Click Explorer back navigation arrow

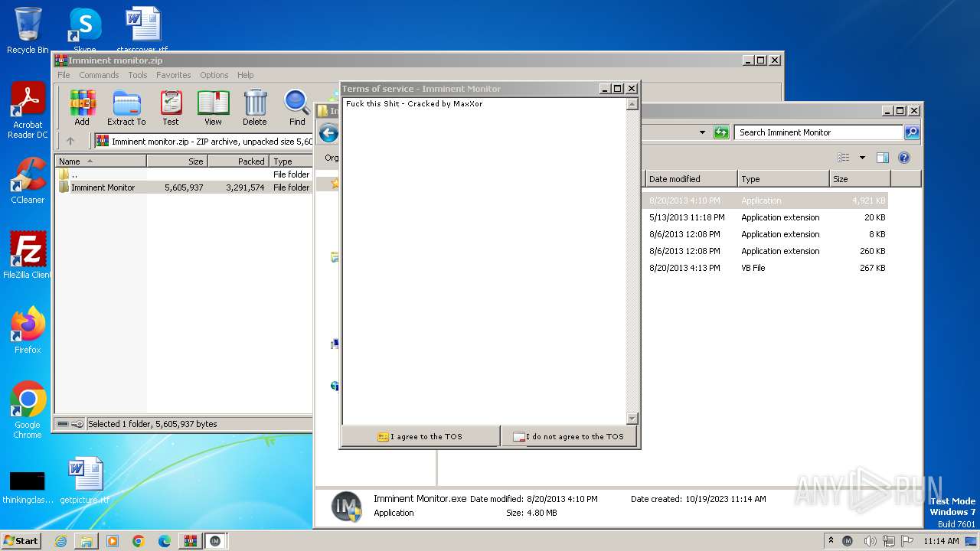point(328,133)
